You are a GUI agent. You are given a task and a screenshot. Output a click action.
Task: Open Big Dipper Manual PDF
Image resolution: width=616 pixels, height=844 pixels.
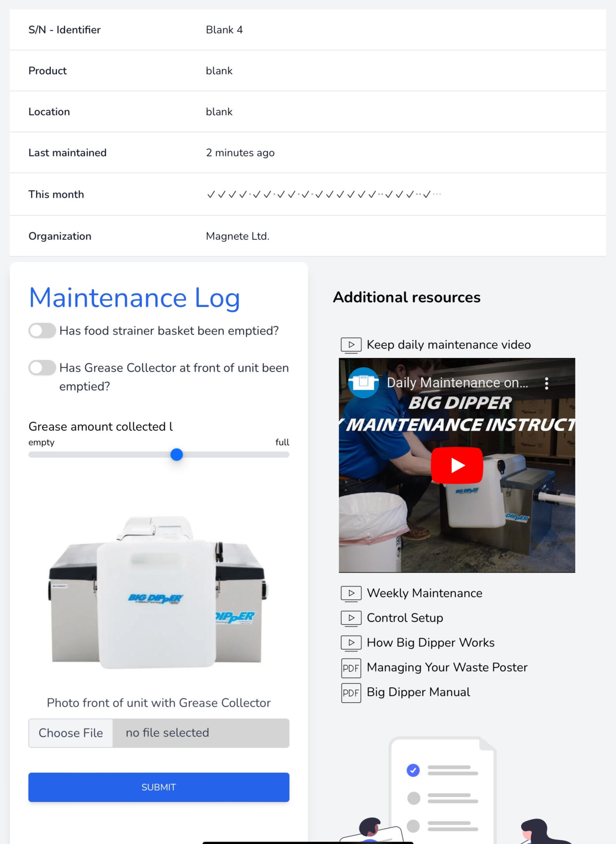418,692
